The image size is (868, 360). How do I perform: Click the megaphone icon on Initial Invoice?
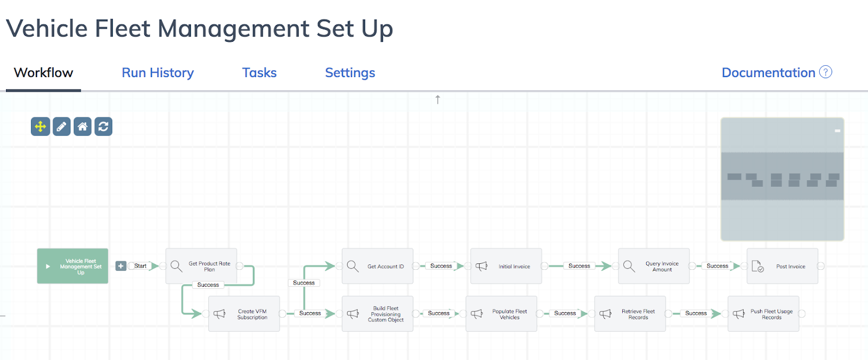(481, 266)
